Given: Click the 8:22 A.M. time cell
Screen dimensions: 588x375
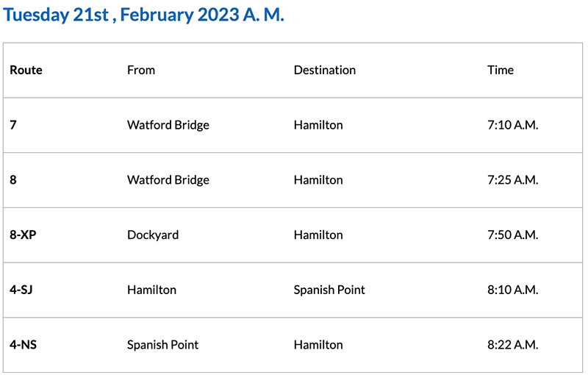Looking at the screenshot, I should (512, 345).
